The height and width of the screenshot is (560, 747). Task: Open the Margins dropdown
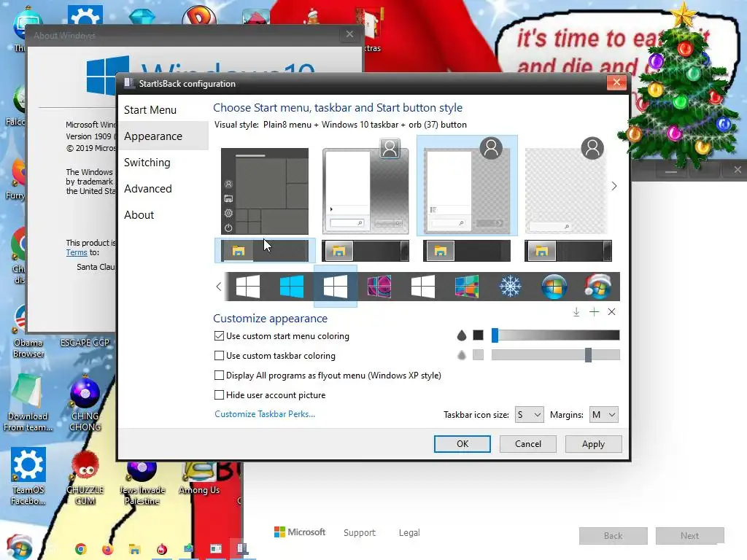point(603,415)
